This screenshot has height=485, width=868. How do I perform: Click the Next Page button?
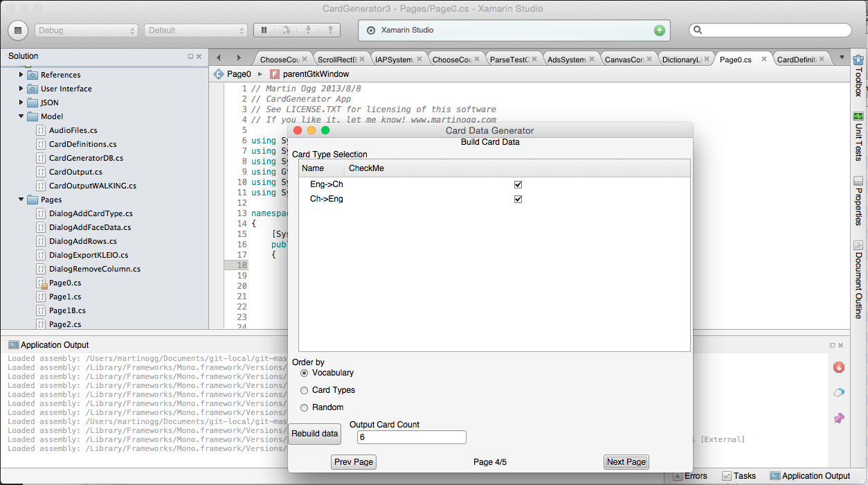click(626, 462)
